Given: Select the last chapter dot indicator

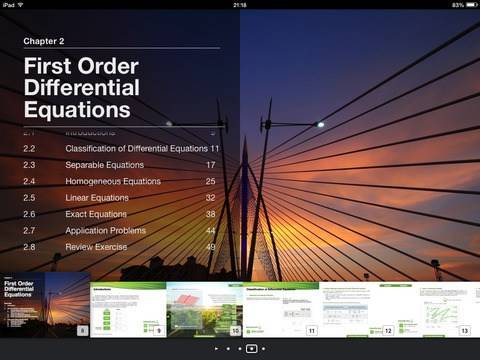Looking at the screenshot, I should 263,349.
